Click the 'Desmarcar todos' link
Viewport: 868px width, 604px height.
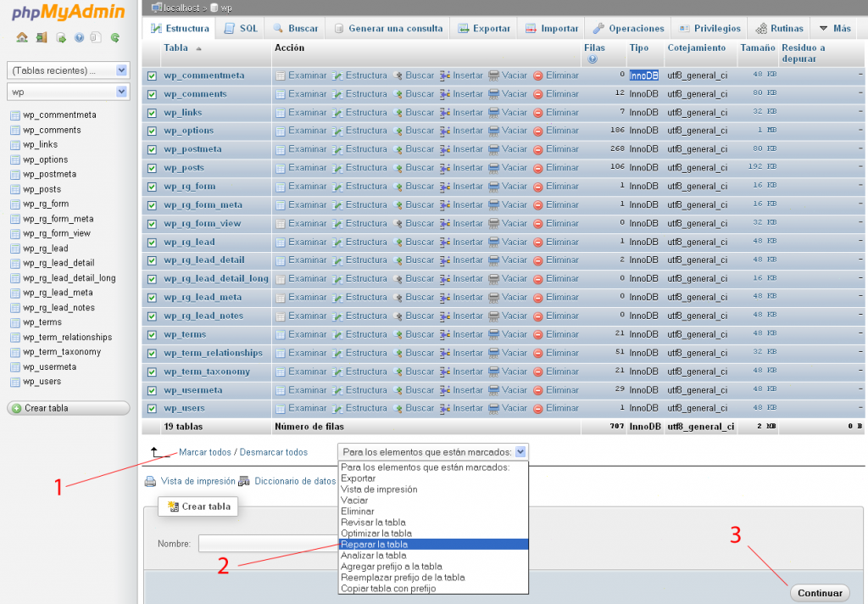(x=274, y=452)
